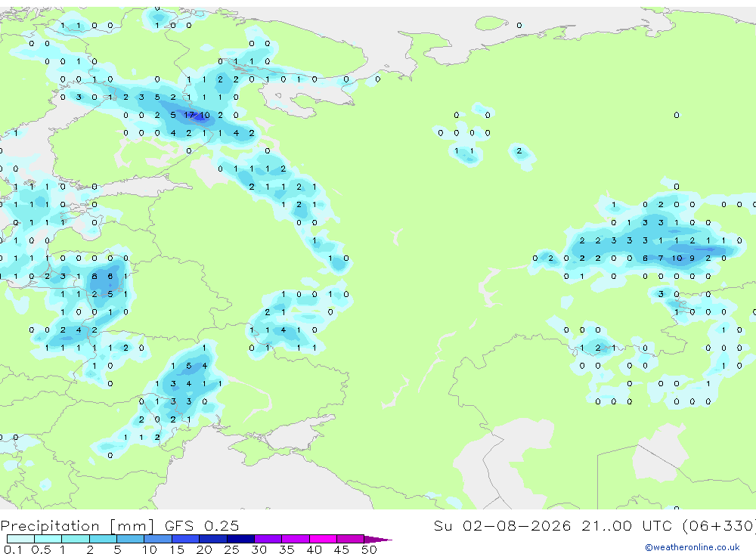
Task: Click the '25' legend label
Action: click(x=231, y=549)
